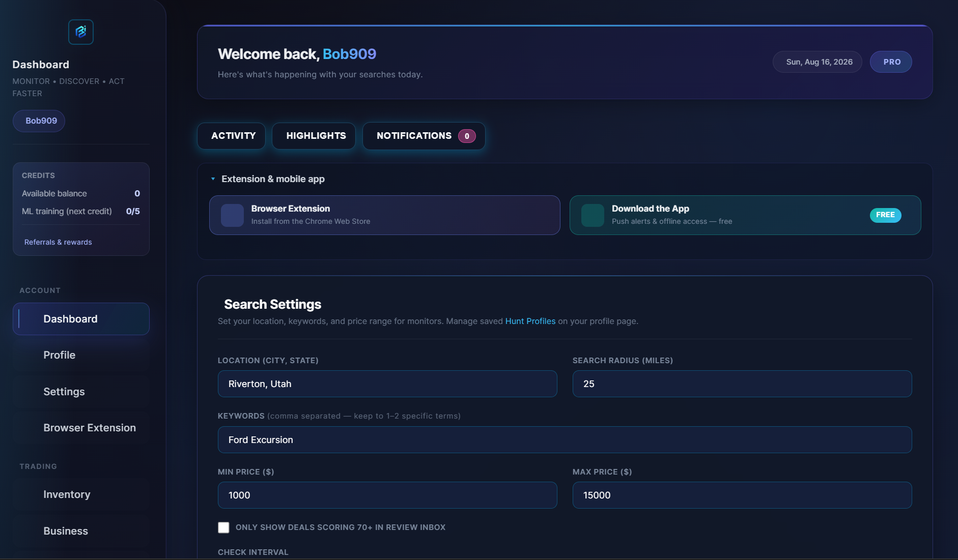Navigate to Inventory in the sidebar
Screen dimensions: 958x560
81,494
